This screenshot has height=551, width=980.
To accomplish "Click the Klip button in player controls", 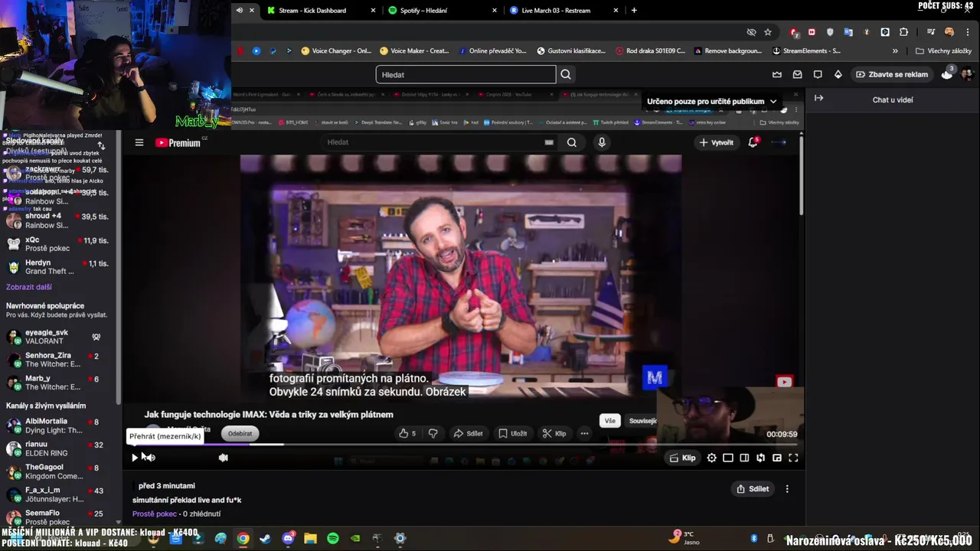I will click(682, 458).
